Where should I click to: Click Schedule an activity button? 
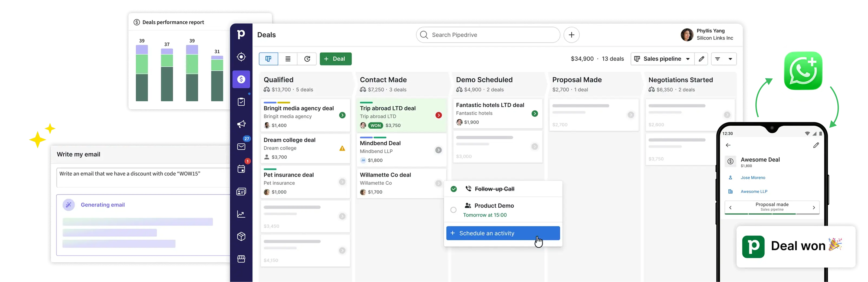point(503,233)
